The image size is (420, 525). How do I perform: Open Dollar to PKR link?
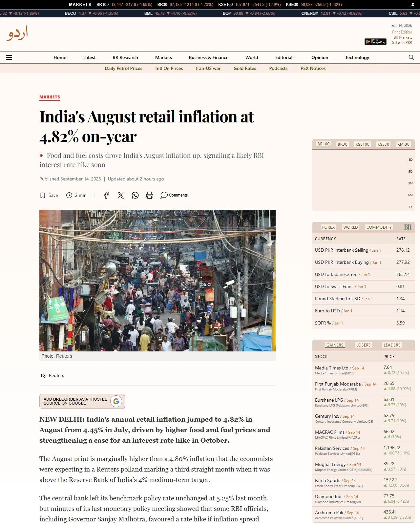point(401,43)
